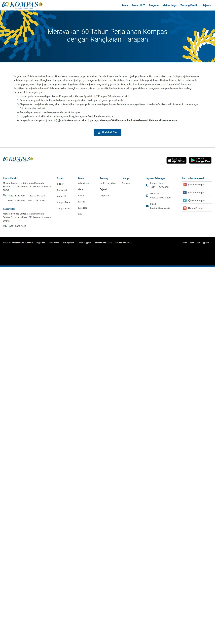Open the Karier link
The image size is (215, 644).
pos(184,243)
